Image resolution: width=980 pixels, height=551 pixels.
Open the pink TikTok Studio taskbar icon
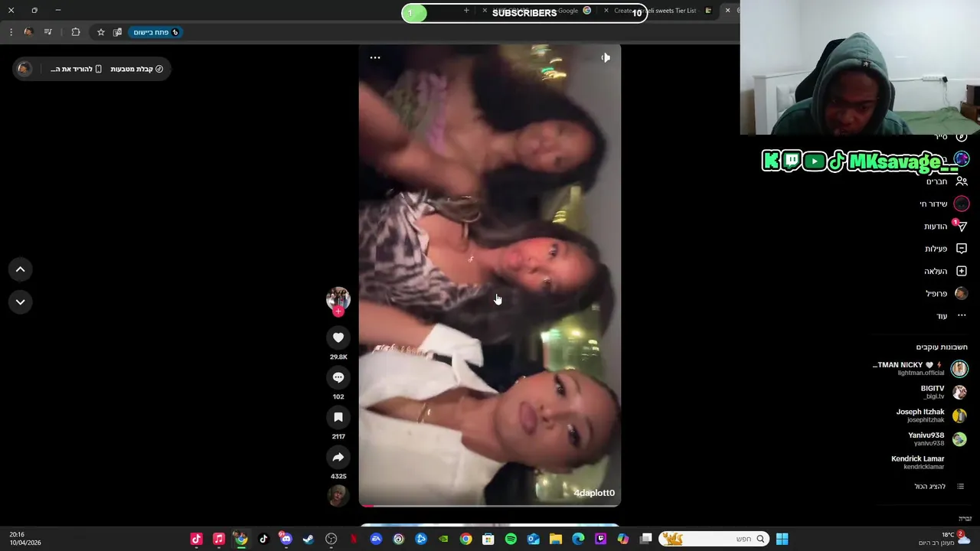pos(196,539)
